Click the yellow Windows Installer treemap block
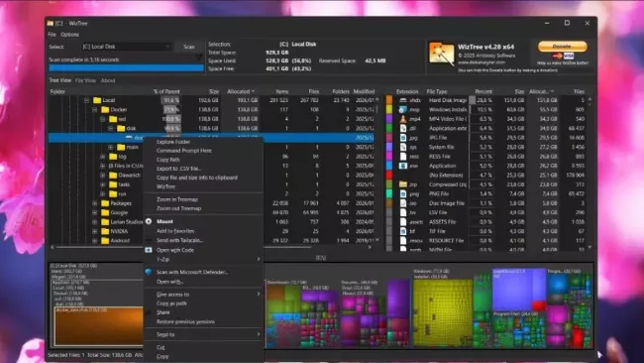The image size is (644, 363). pos(442,313)
